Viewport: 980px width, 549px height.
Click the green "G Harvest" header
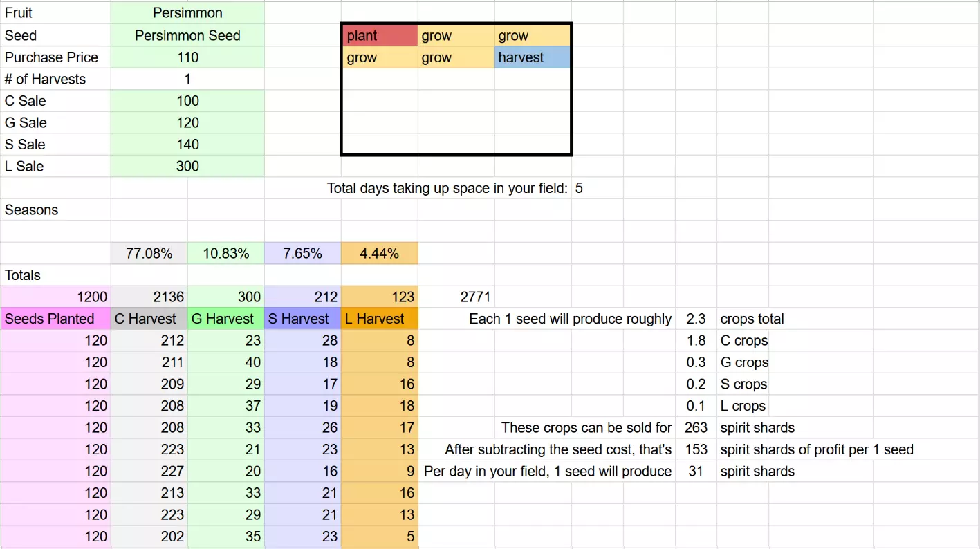pyautogui.click(x=225, y=319)
